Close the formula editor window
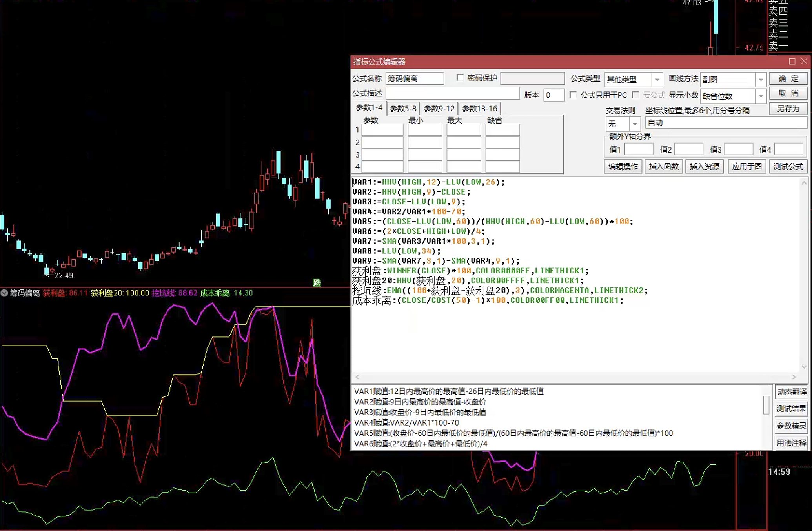 (804, 62)
